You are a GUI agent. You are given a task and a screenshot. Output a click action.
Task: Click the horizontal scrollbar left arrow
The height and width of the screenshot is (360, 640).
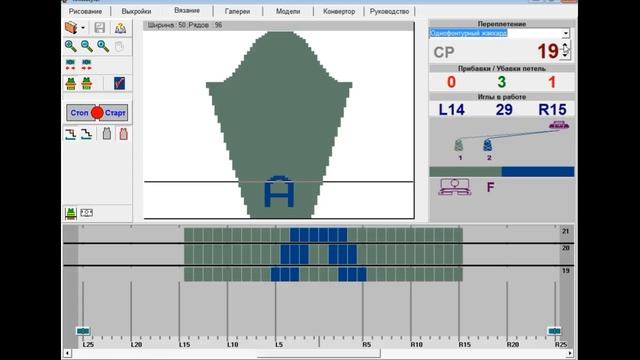point(67,353)
